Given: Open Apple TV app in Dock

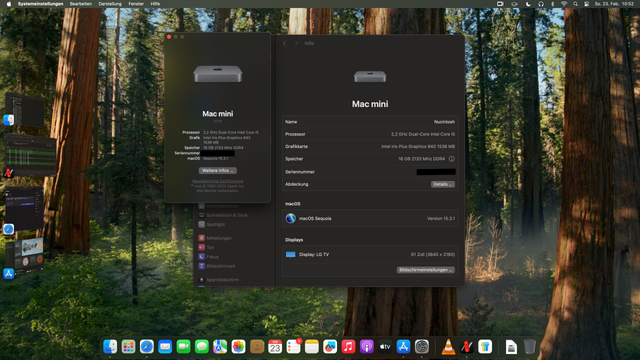Looking at the screenshot, I should point(385,347).
